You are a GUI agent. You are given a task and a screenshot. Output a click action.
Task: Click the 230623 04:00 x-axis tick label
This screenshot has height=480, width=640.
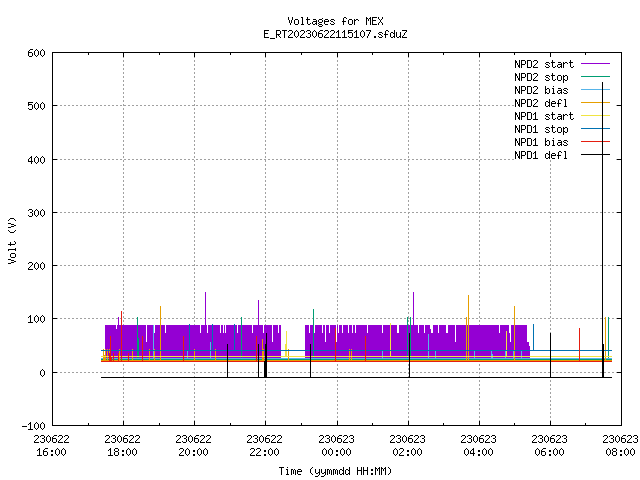(x=478, y=446)
